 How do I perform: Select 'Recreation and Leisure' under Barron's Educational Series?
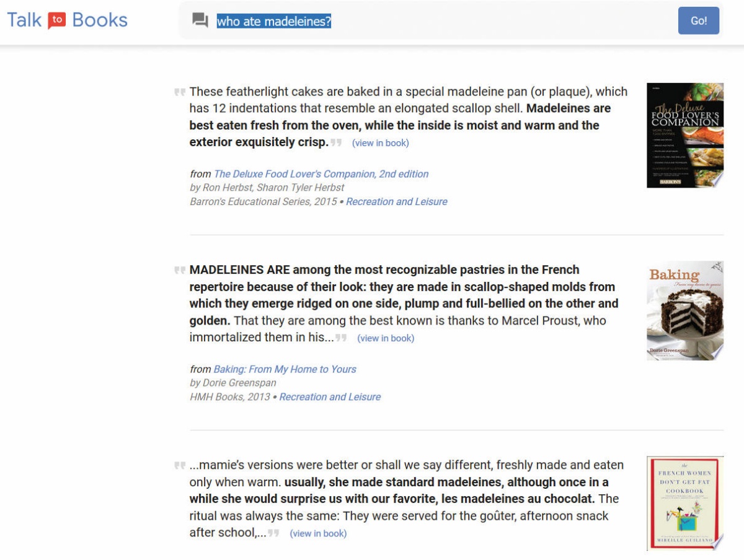tap(397, 202)
